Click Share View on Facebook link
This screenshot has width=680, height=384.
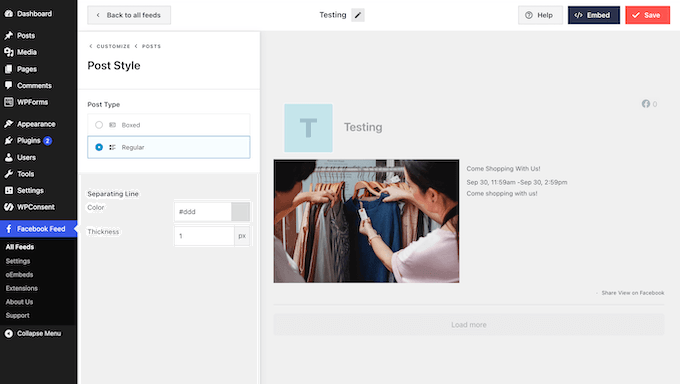click(x=633, y=293)
